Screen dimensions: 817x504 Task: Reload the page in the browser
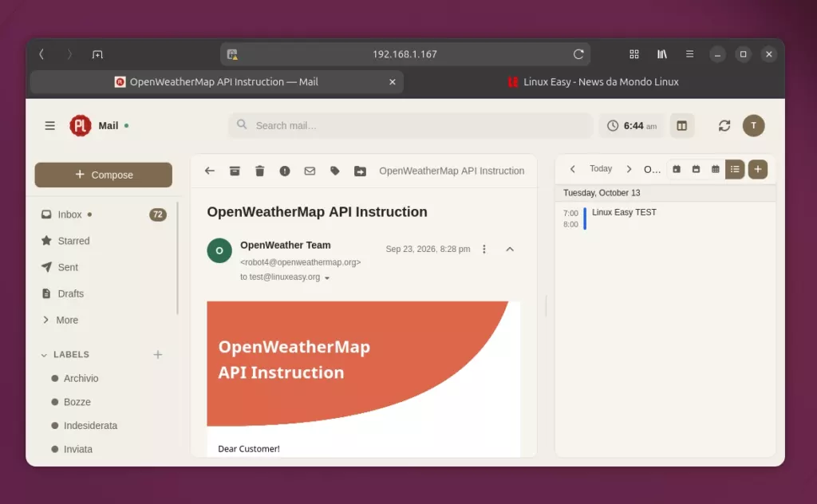point(578,54)
